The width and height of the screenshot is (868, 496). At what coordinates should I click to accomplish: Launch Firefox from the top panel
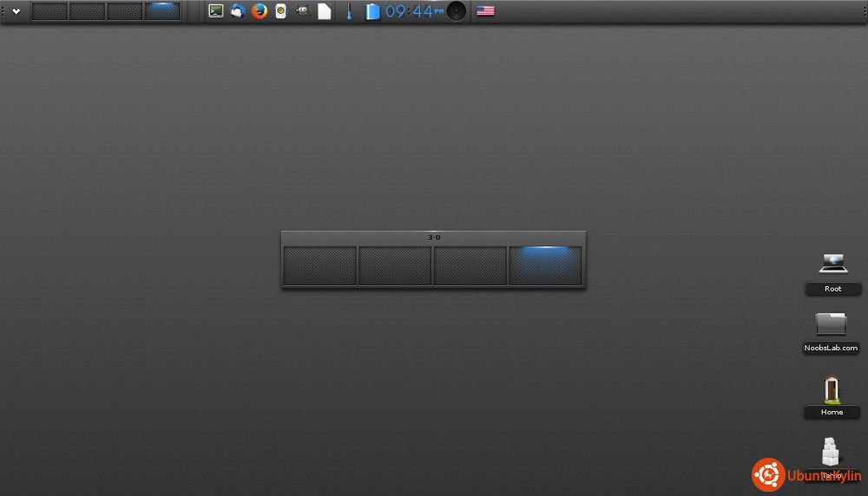click(x=259, y=11)
